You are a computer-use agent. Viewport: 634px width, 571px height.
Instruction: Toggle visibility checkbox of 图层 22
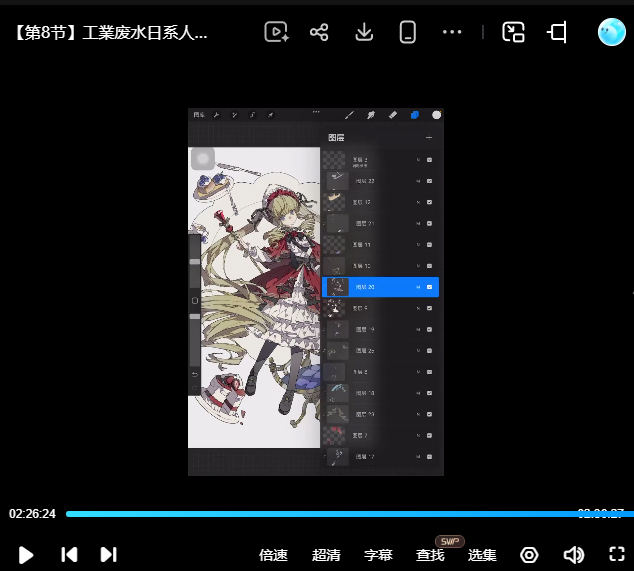click(429, 181)
